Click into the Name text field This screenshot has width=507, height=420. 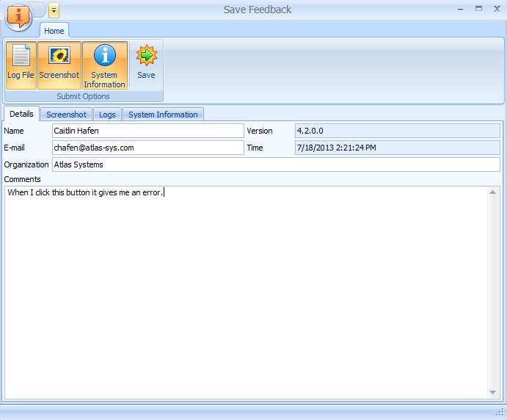(147, 131)
